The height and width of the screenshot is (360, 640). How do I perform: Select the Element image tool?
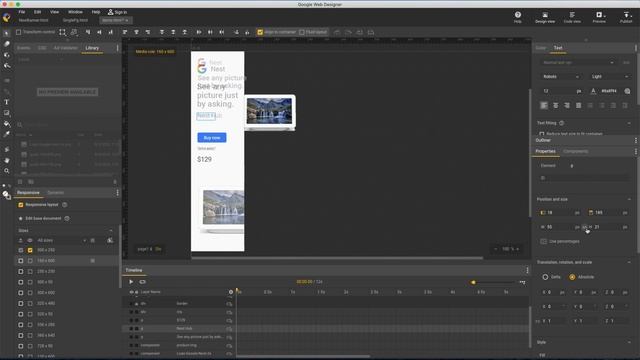tap(7, 113)
